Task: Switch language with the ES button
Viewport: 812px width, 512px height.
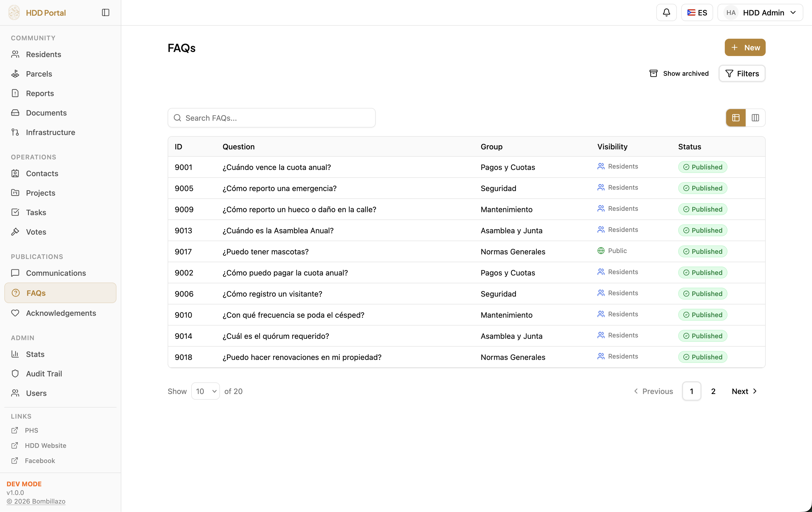Action: (x=697, y=12)
